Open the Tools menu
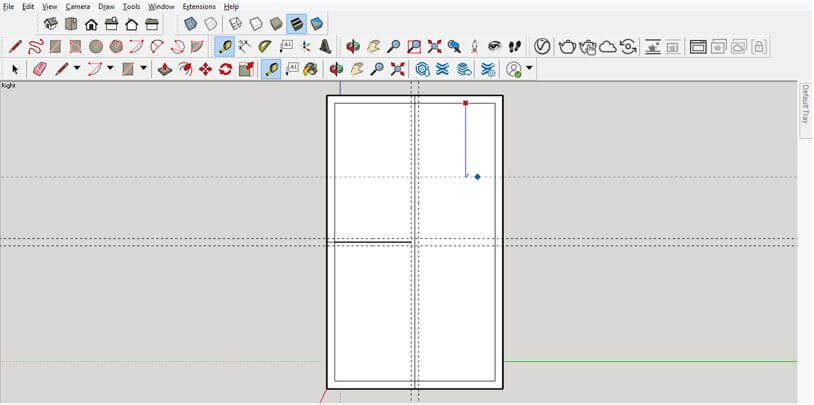The width and height of the screenshot is (814, 405). 131,7
